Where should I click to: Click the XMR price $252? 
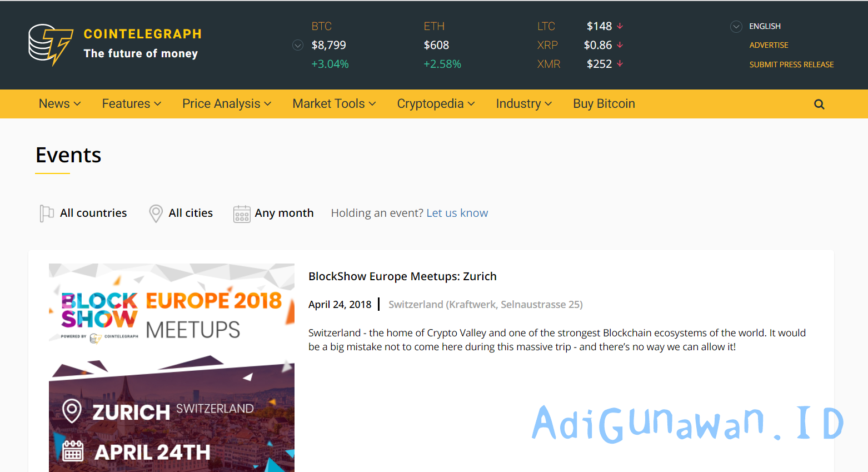click(599, 64)
